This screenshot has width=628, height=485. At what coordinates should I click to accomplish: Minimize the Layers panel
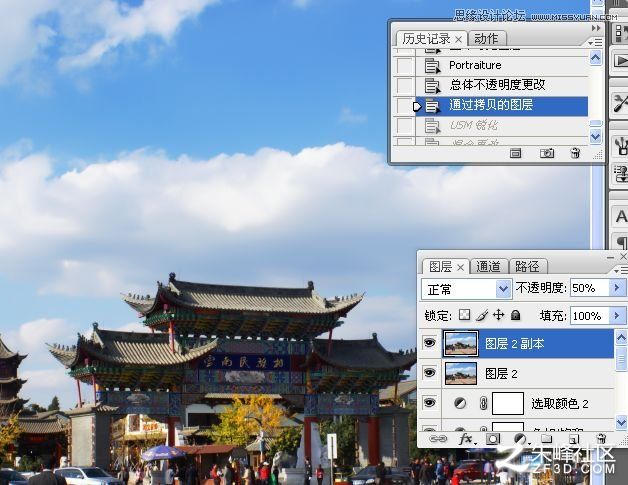(610, 258)
